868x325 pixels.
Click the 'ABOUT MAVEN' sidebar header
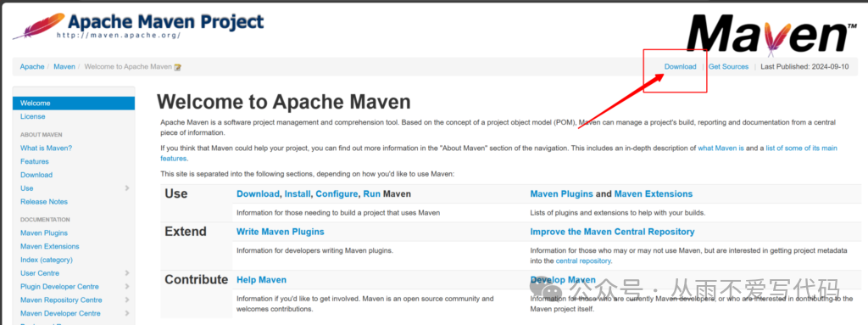(x=41, y=135)
